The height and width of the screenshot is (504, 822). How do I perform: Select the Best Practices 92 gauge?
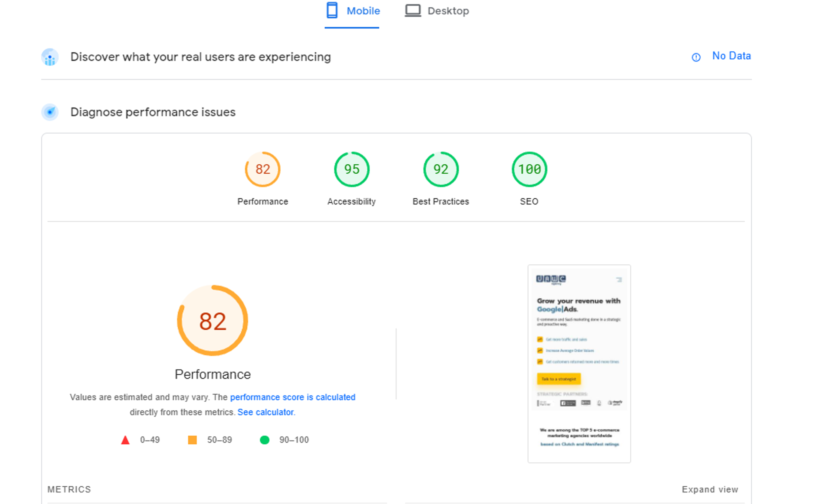(441, 169)
